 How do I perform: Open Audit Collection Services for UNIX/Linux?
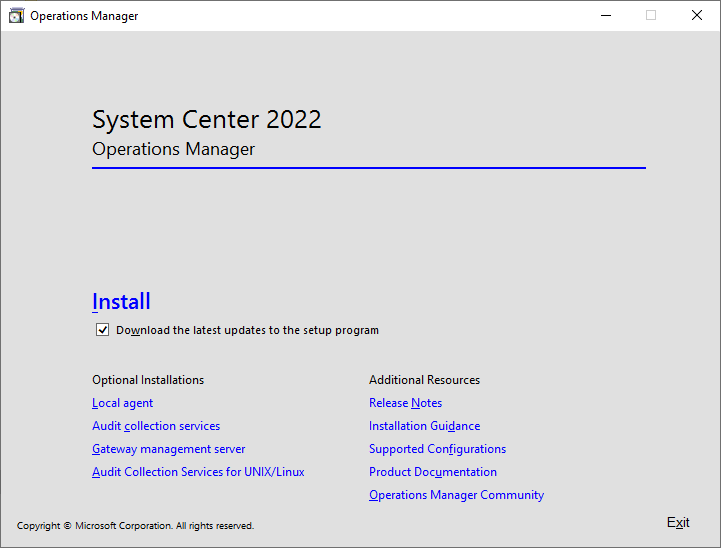pos(198,472)
